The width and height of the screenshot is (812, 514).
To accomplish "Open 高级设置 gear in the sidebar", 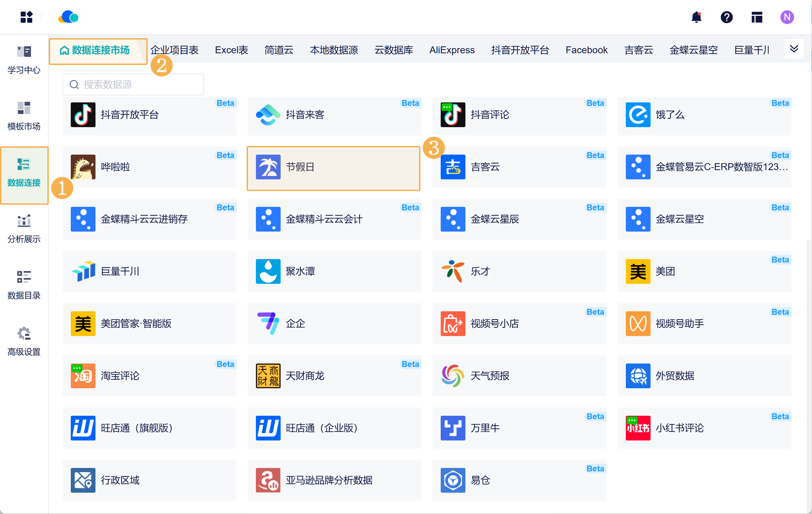I will point(24,342).
